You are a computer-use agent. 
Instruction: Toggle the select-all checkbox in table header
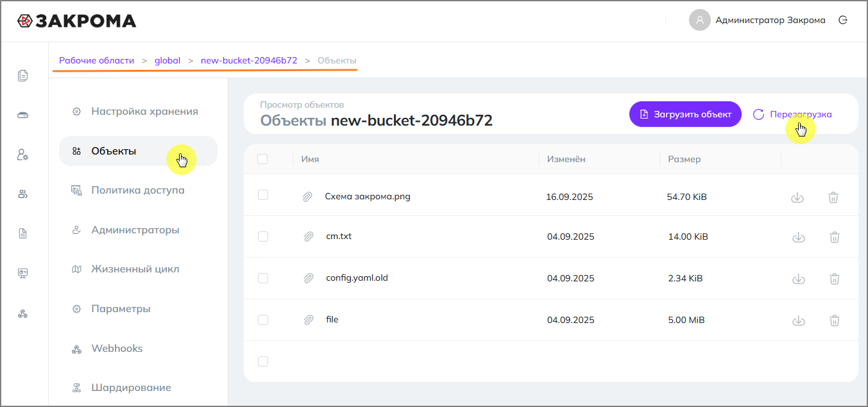click(262, 159)
